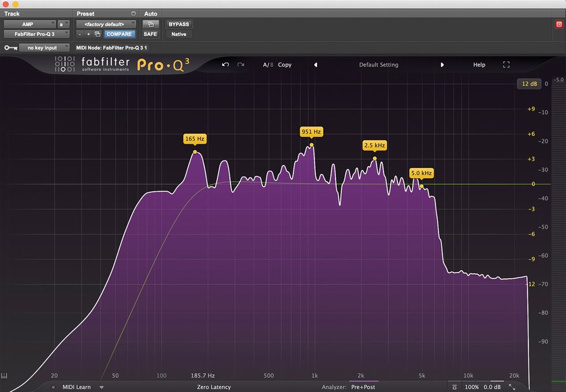Click the undo arrow icon
Image resolution: width=566 pixels, height=392 pixels.
tap(225, 65)
